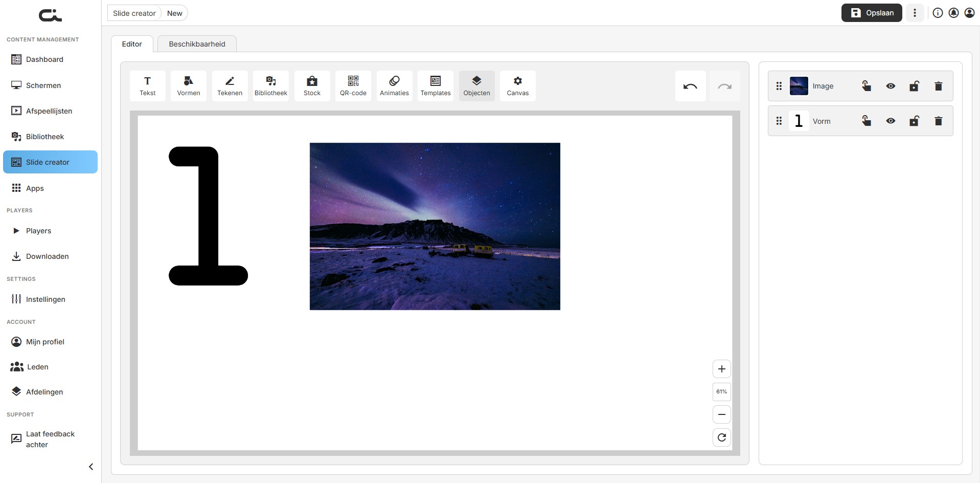Select the aurora image on the canvas
This screenshot has width=980, height=483.
(x=435, y=226)
